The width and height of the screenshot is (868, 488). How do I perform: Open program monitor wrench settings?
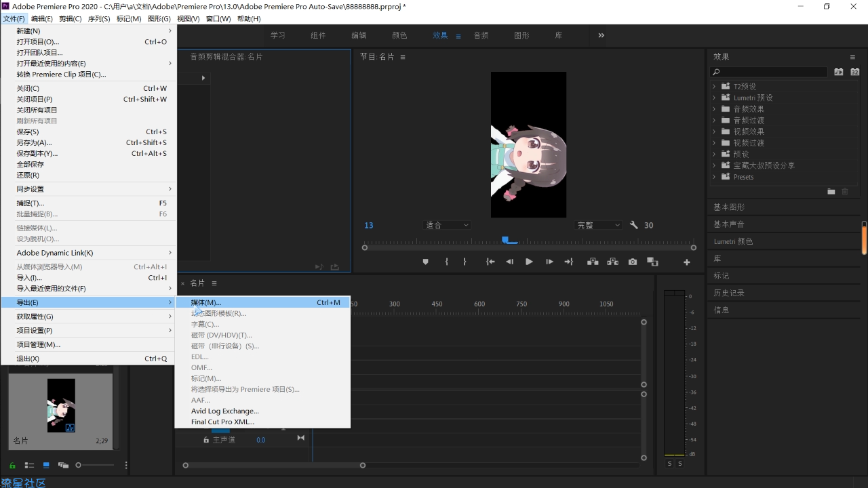tap(634, 225)
